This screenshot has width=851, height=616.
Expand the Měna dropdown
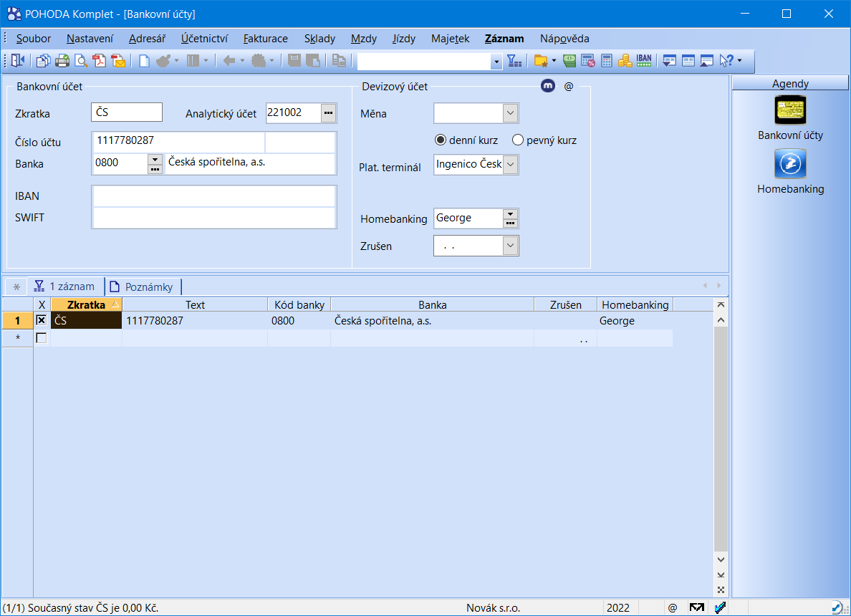pos(510,113)
